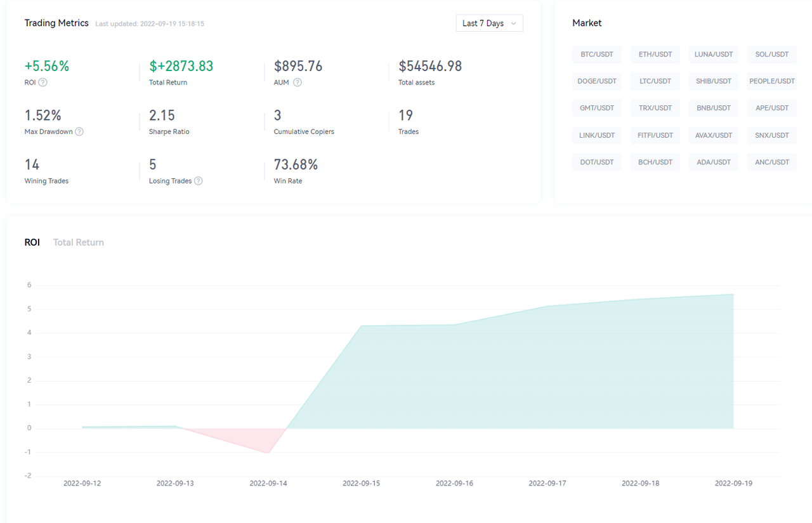Pick the SHIB/USDT market pair
Screen dimensions: 812x523
point(714,81)
